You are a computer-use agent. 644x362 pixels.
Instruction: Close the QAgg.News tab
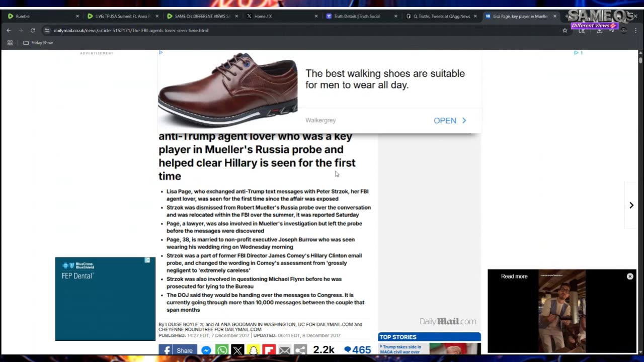[x=475, y=16]
